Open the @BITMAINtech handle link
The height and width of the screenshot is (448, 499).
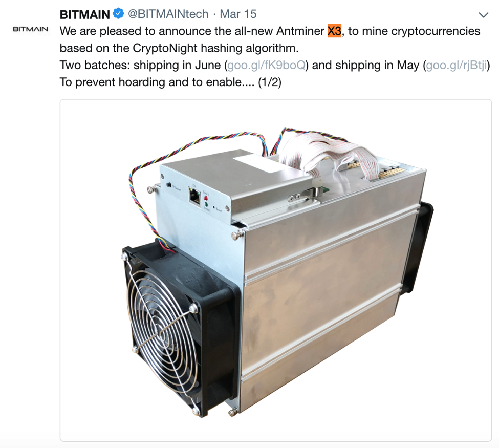tap(168, 14)
